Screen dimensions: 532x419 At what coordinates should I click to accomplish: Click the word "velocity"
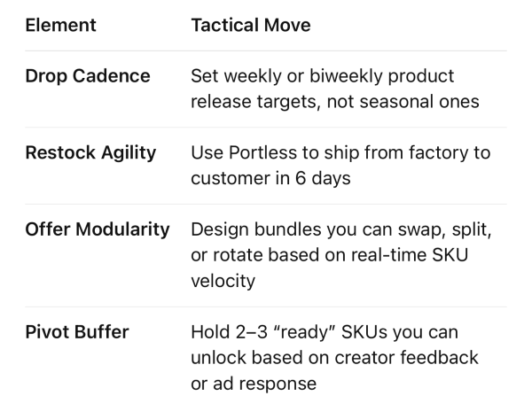click(224, 280)
